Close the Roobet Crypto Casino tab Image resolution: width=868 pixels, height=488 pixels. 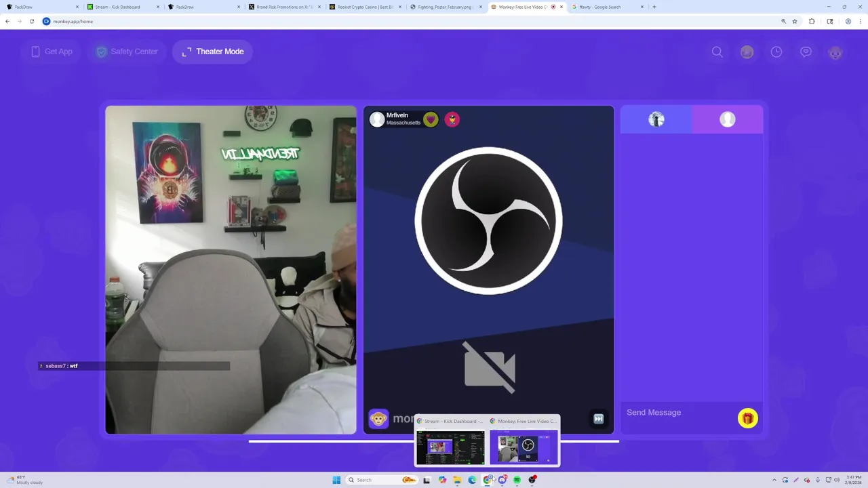tap(400, 7)
